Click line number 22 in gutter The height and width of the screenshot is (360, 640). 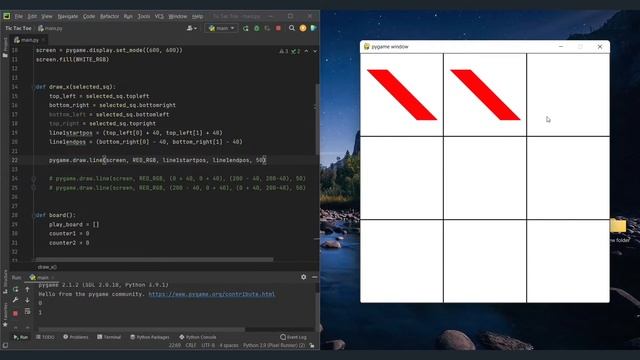[x=15, y=160]
